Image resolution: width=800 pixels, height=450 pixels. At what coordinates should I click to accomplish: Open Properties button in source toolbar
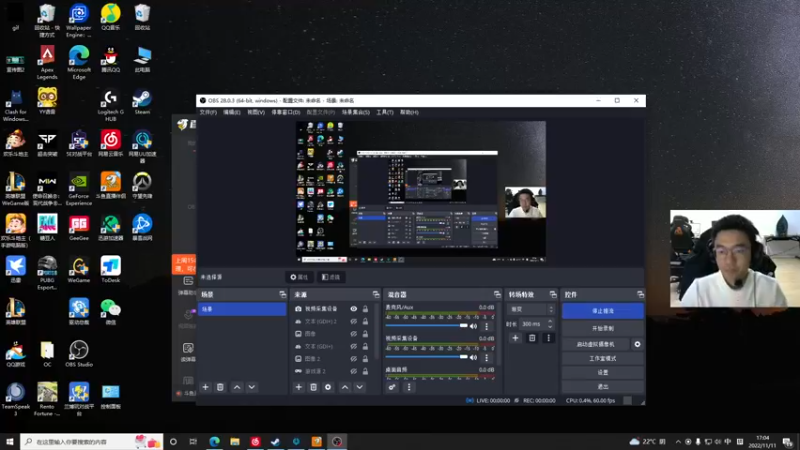point(299,277)
